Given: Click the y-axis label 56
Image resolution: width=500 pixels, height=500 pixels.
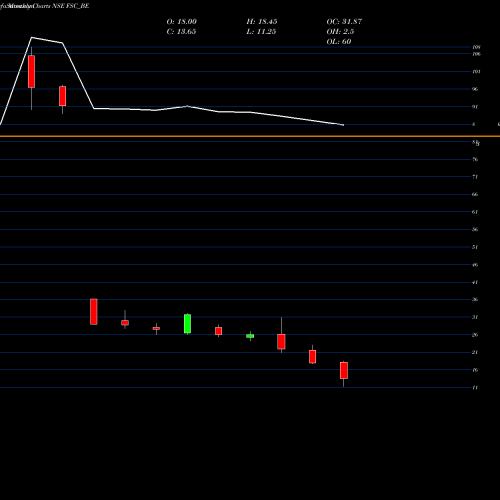Looking at the screenshot, I should pos(475,230).
